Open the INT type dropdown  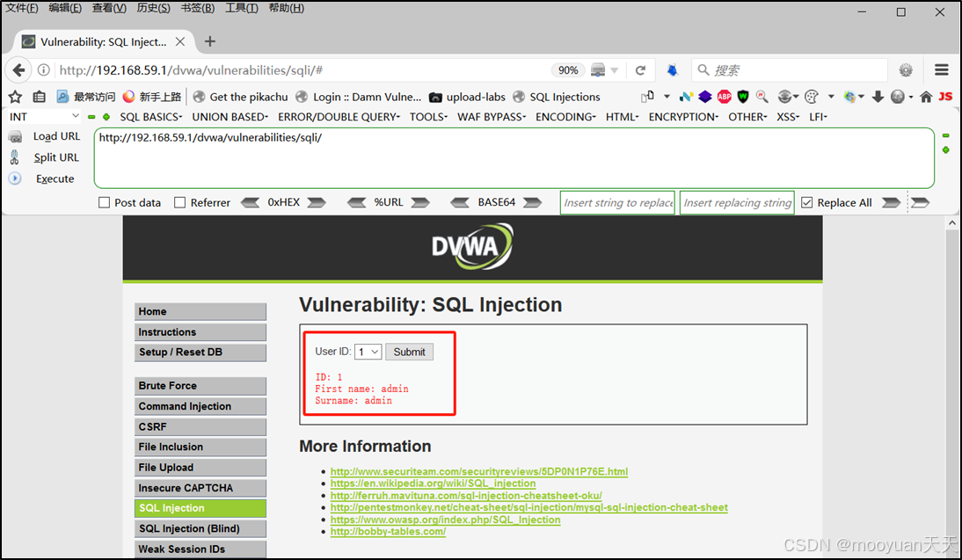[x=44, y=117]
